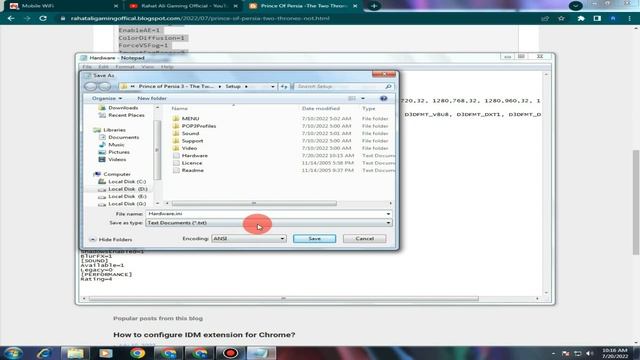Click the Save As back navigation button
Image resolution: width=640 pixels, height=360 pixels.
pyautogui.click(x=91, y=87)
